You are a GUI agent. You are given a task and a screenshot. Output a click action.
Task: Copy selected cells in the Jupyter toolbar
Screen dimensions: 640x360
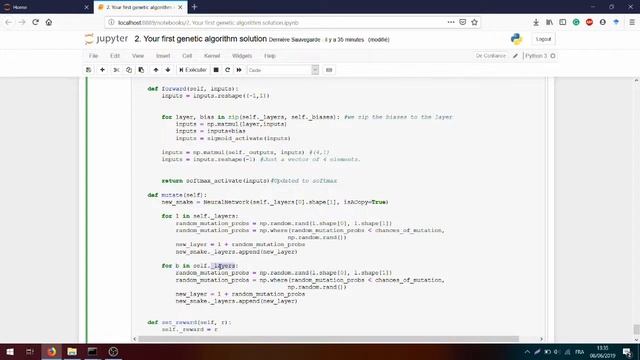click(129, 70)
